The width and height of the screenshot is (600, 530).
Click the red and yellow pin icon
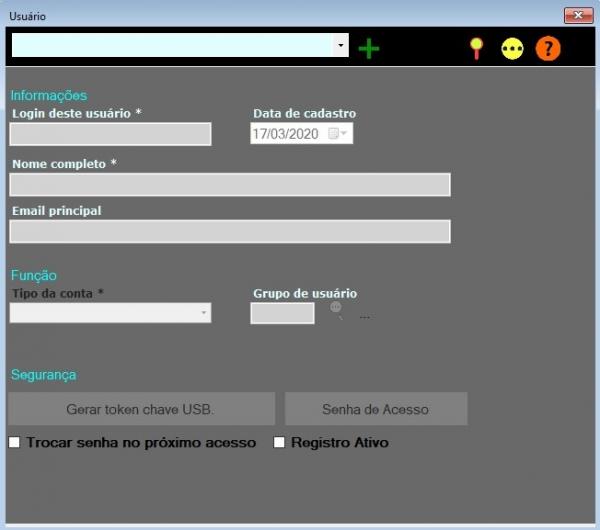pyautogui.click(x=476, y=48)
